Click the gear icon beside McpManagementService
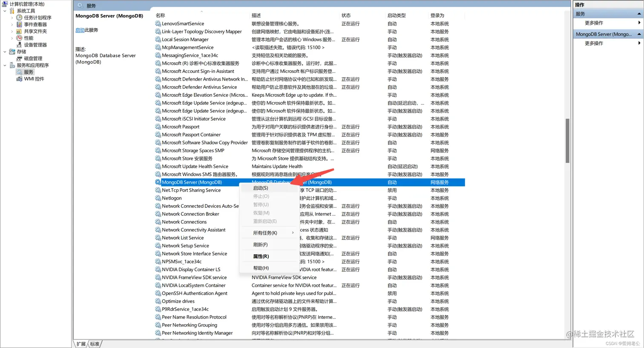The image size is (644, 348). pos(158,47)
